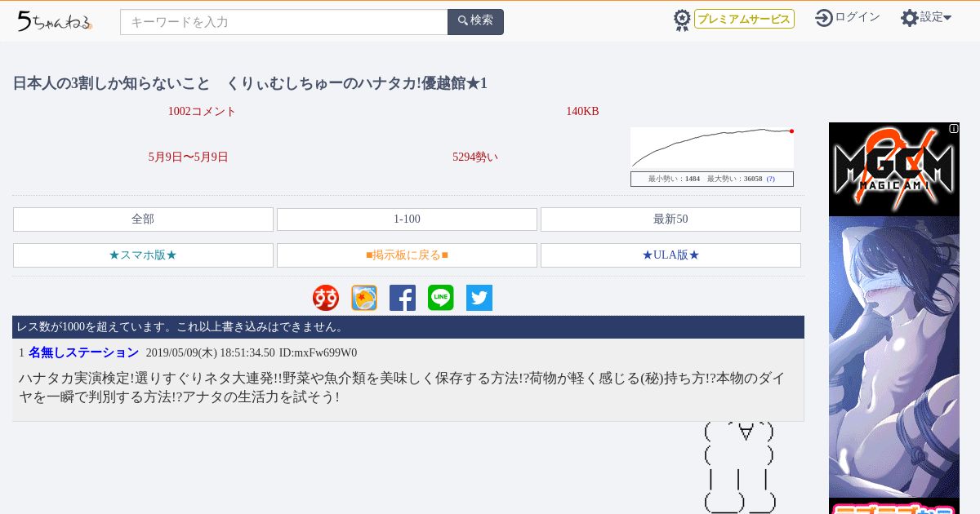Open the (?) help link under graph
The image size is (980, 514).
click(770, 179)
